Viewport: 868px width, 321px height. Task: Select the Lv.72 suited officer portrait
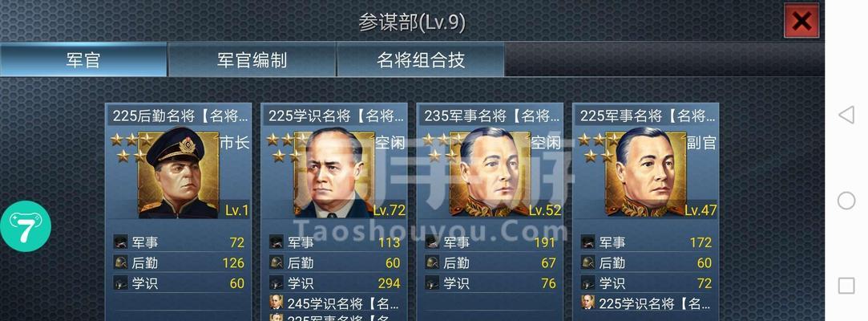click(334, 175)
